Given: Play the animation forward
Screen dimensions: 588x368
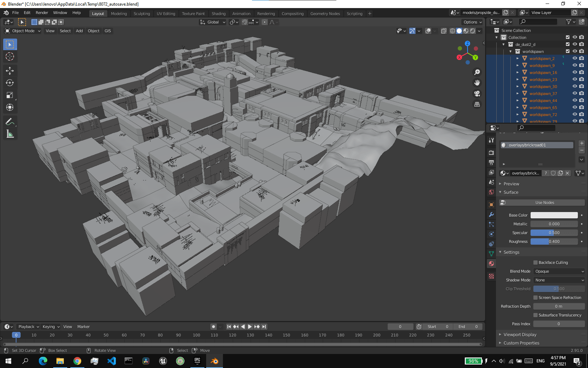Looking at the screenshot, I should pos(250,326).
